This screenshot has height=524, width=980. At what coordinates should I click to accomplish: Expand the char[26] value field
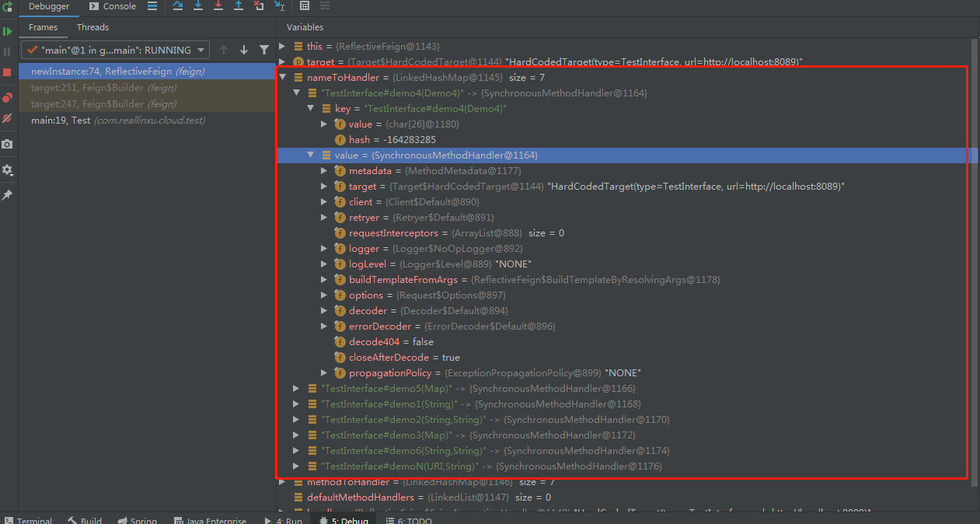tap(324, 124)
